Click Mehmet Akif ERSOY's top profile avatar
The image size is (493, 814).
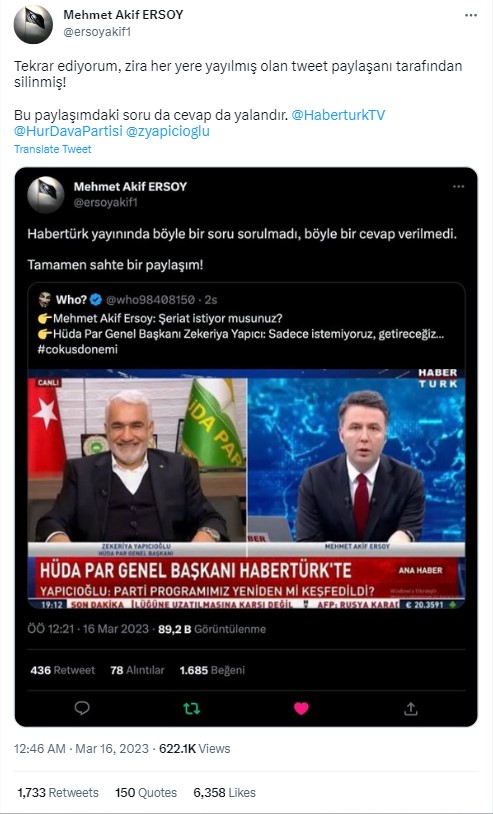pos(33,24)
